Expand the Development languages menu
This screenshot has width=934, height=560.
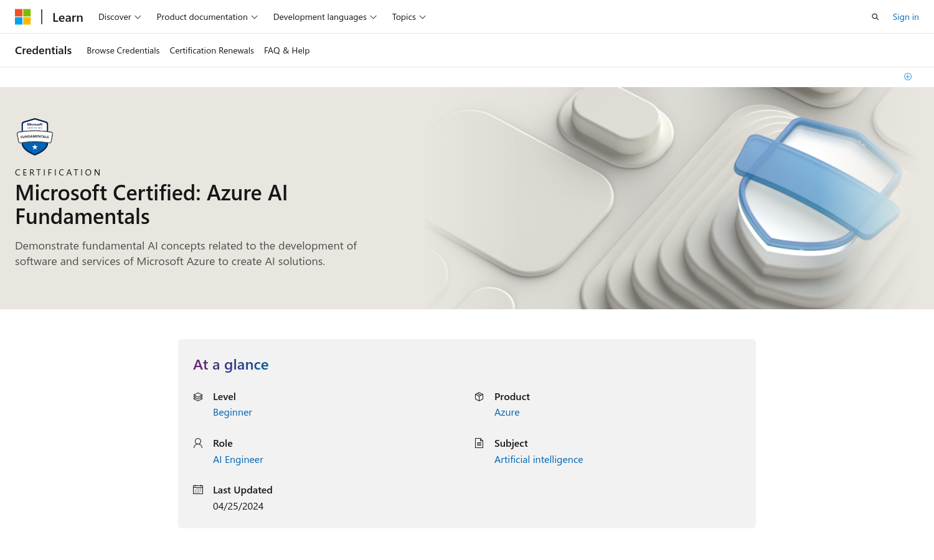click(324, 17)
